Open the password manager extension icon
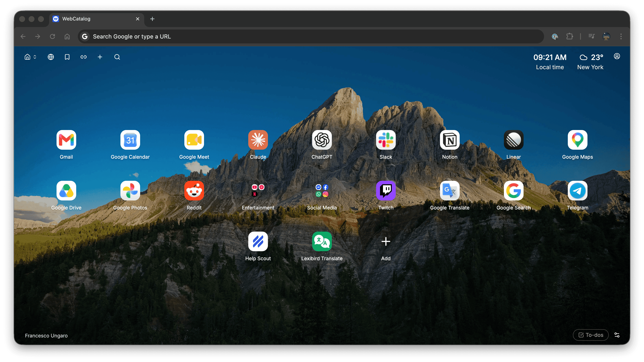 [554, 36]
